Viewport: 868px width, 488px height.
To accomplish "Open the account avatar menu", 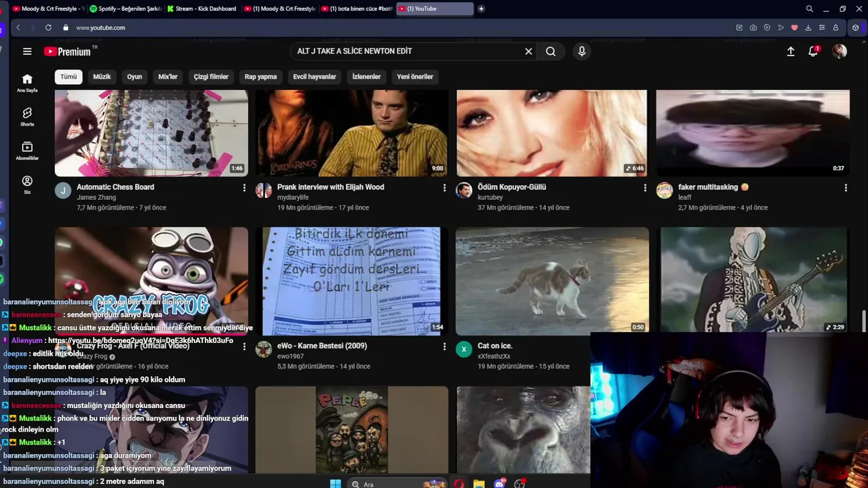I will click(x=840, y=52).
